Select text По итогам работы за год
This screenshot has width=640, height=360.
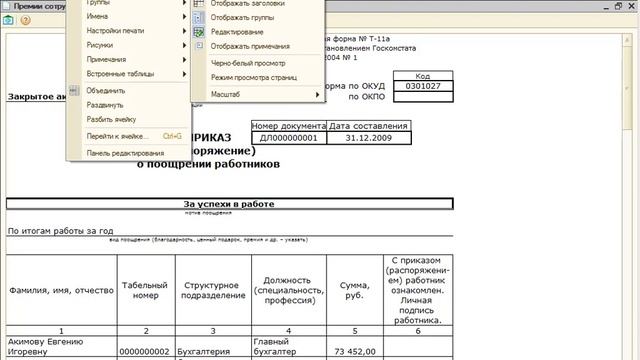(60, 231)
